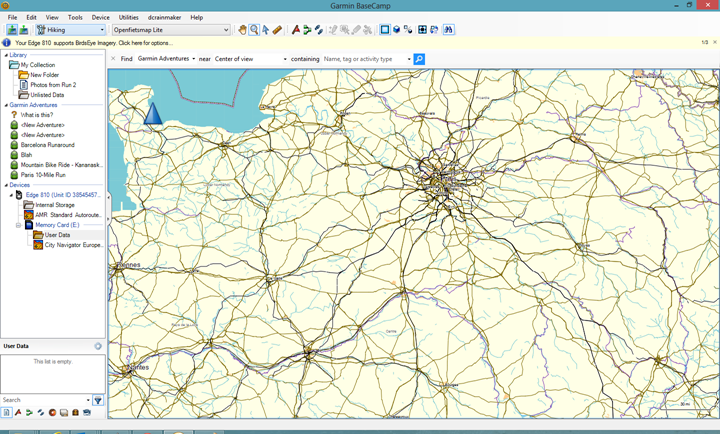Click the User Data Search field
Viewport: 720px width, 434px height.
(43, 400)
